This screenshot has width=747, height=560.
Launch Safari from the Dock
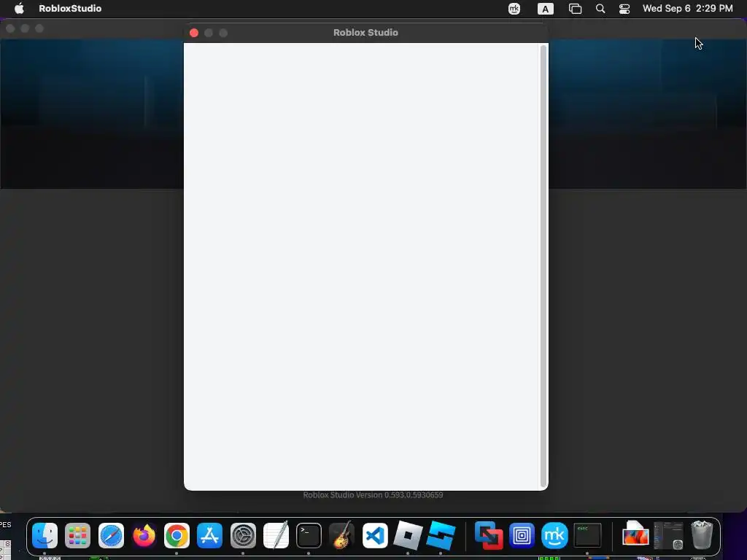point(111,535)
